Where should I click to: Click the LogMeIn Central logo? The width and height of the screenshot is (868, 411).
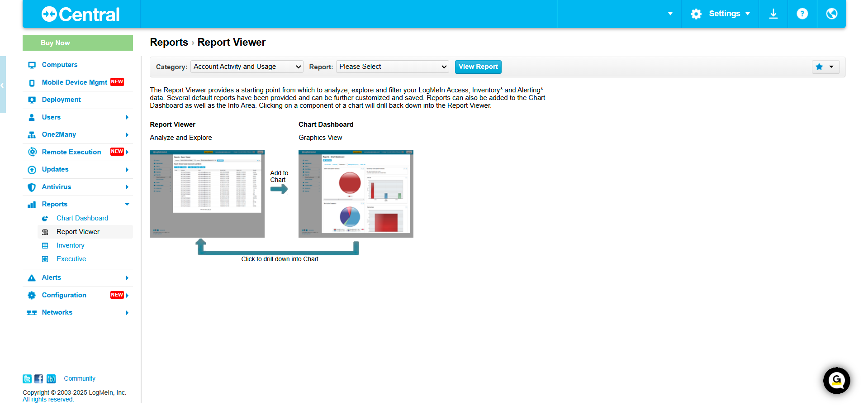tap(81, 14)
